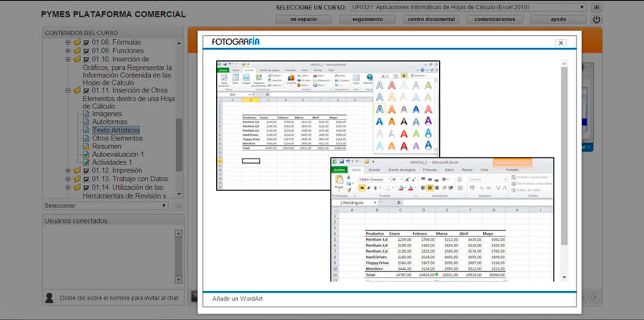Open the ayuda menu
Image resolution: width=644 pixels, height=320 pixels.
[x=558, y=20]
